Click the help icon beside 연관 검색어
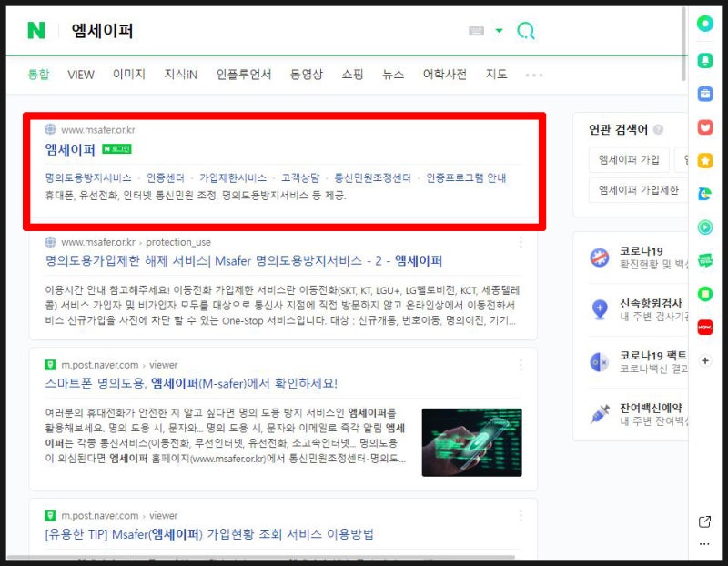Screen dimensions: 728x566 [x=658, y=129]
